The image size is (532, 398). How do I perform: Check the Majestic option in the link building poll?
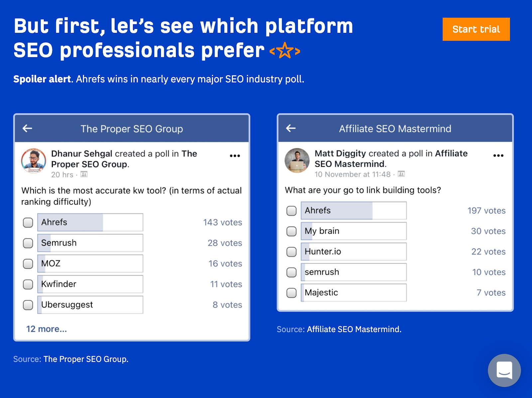tap(291, 293)
